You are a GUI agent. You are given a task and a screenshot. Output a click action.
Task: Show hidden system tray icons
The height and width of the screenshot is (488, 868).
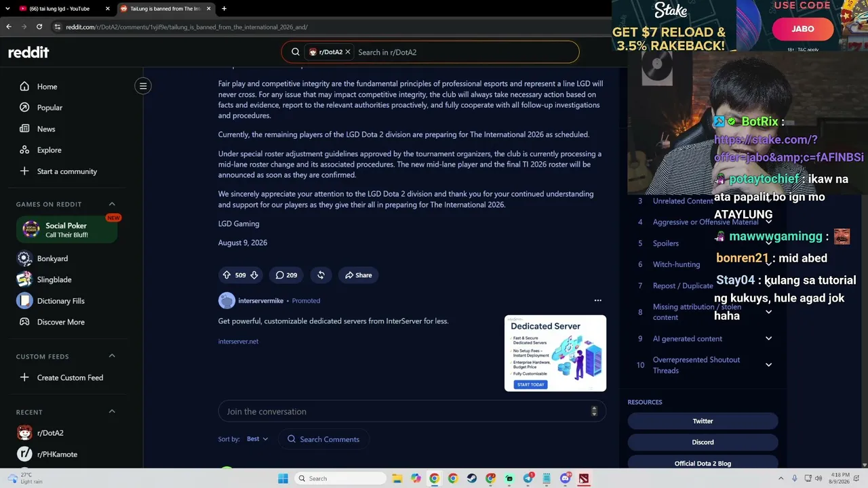click(x=781, y=479)
